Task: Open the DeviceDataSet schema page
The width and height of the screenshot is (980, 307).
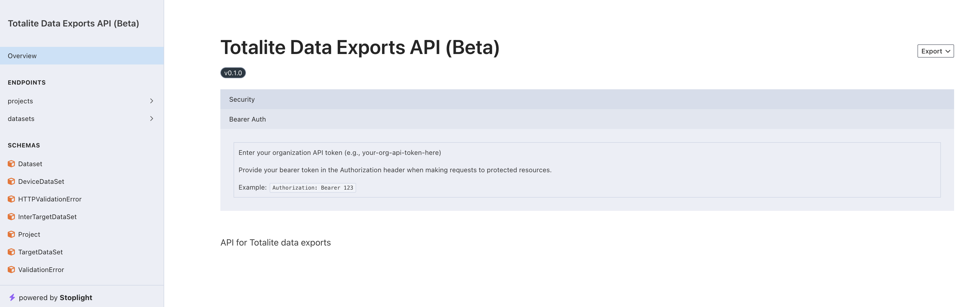Action: click(82, 181)
